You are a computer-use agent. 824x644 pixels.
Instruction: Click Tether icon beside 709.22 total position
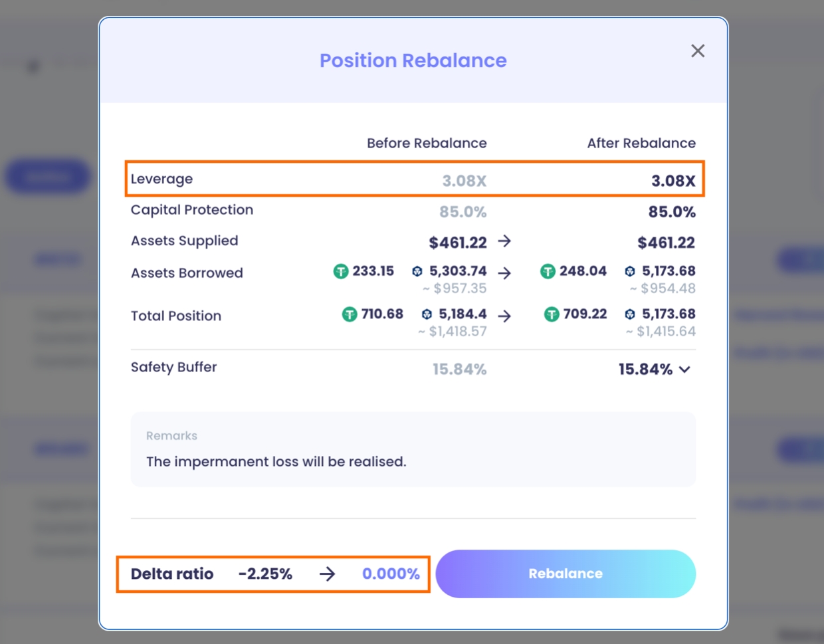point(552,314)
